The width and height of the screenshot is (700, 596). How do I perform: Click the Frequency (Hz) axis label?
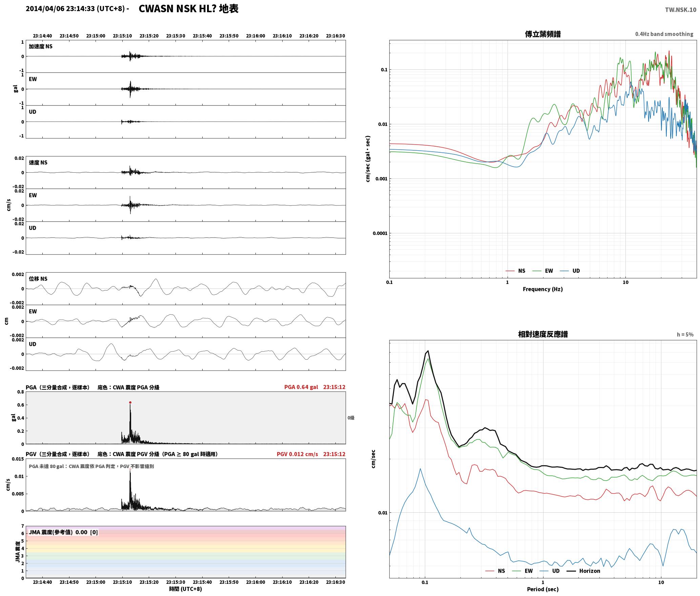click(x=542, y=289)
